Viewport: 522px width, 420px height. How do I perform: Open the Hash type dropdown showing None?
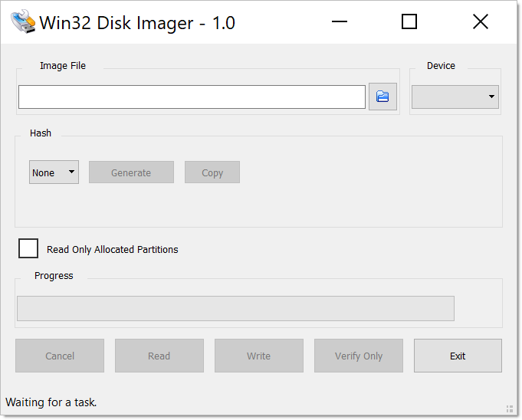(x=54, y=172)
